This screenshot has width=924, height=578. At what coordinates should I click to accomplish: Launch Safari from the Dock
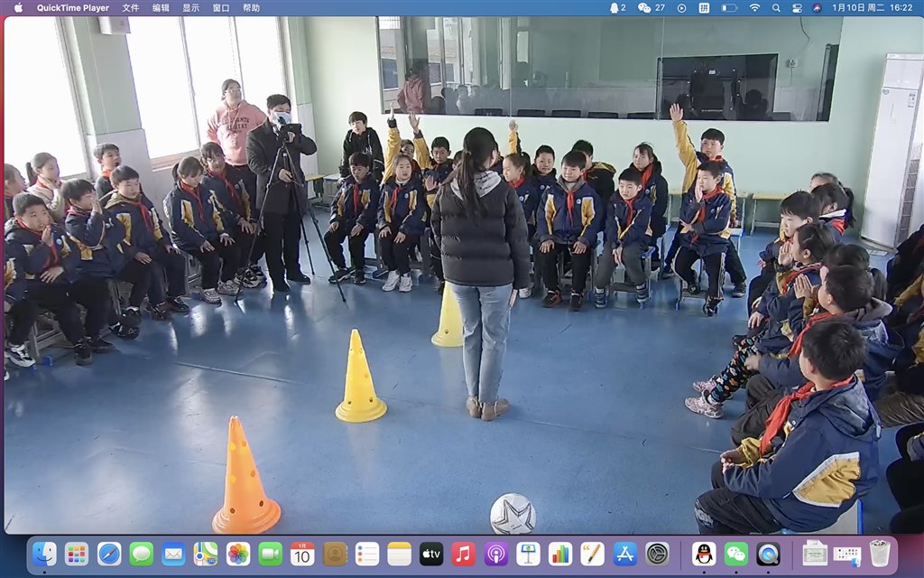tap(109, 555)
